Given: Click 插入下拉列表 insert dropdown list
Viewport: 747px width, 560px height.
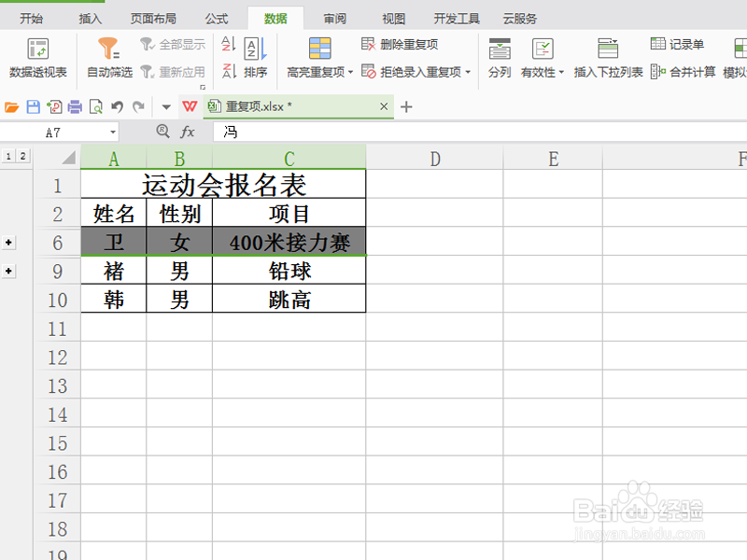Looking at the screenshot, I should pyautogui.click(x=608, y=58).
